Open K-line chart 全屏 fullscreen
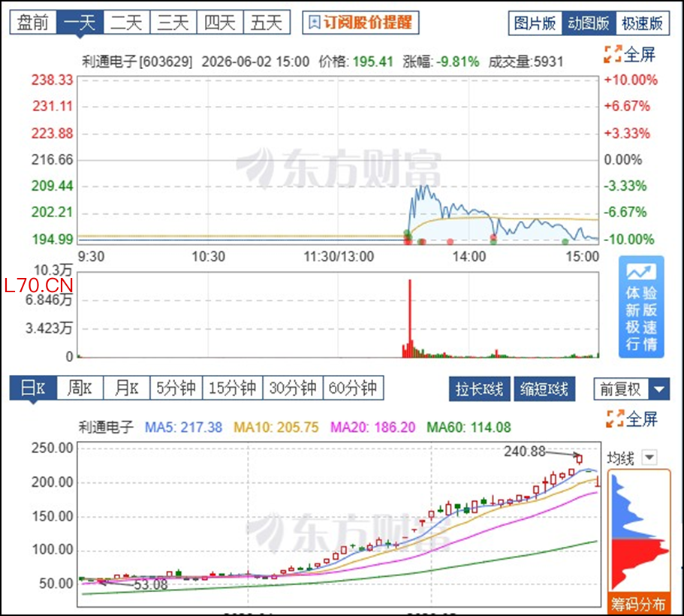This screenshot has height=616, width=684. (x=631, y=419)
